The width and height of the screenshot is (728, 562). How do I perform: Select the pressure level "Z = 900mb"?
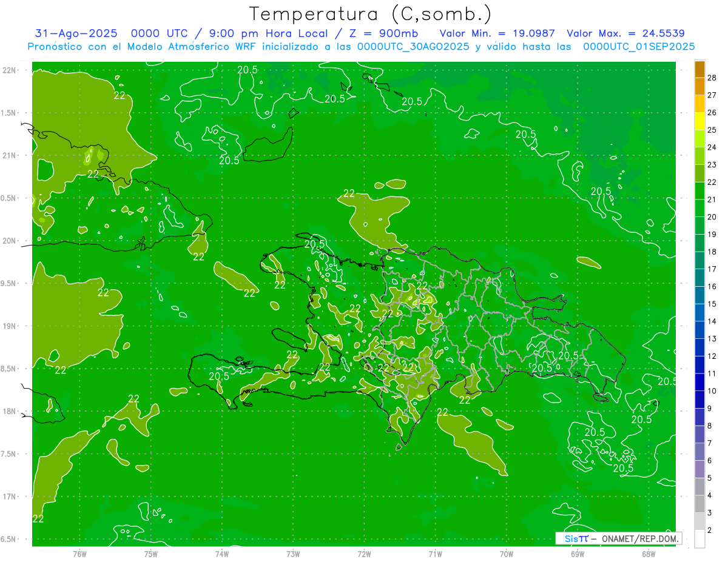click(383, 34)
